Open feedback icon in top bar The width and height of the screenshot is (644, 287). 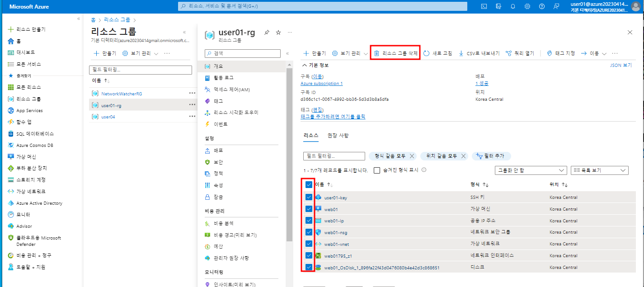tap(556, 6)
